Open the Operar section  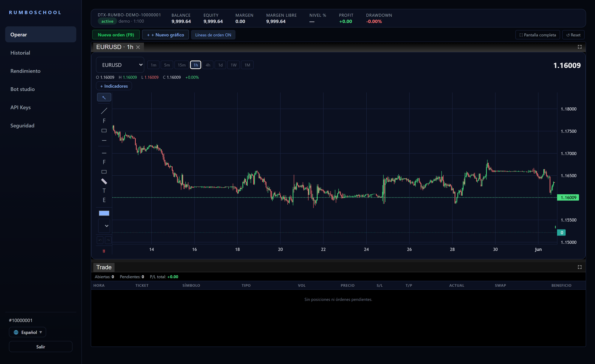(41, 35)
